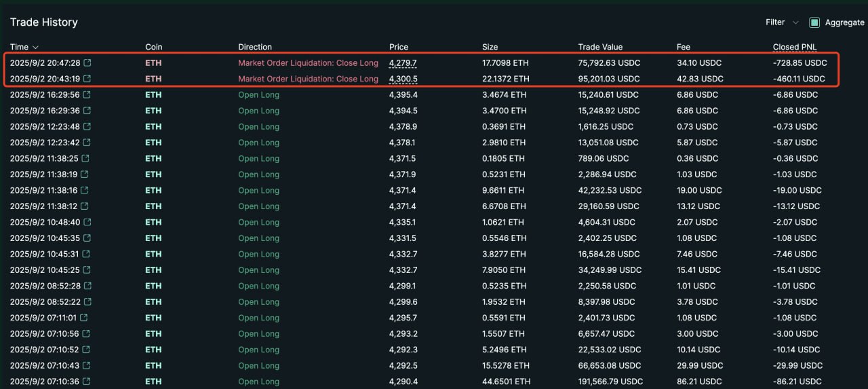This screenshot has width=868, height=389.
Task: Click the price 4,335.1
Action: (x=403, y=222)
